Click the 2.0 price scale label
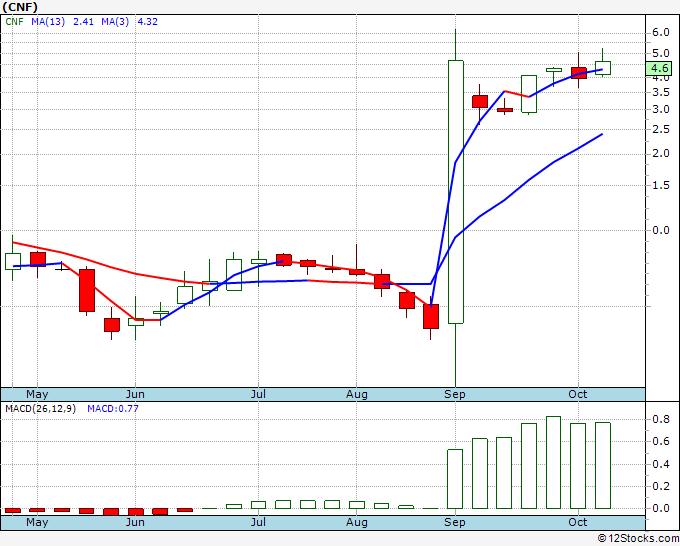Screen dimensions: 680x546 pos(661,154)
